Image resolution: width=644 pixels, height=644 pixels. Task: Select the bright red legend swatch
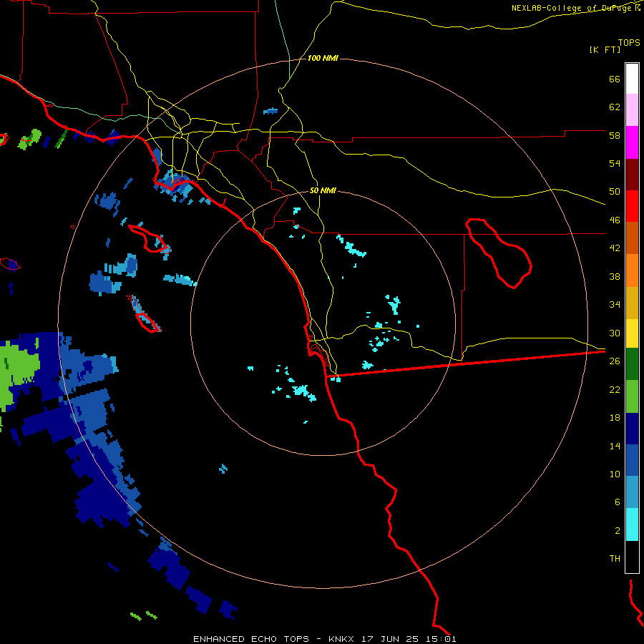point(632,206)
